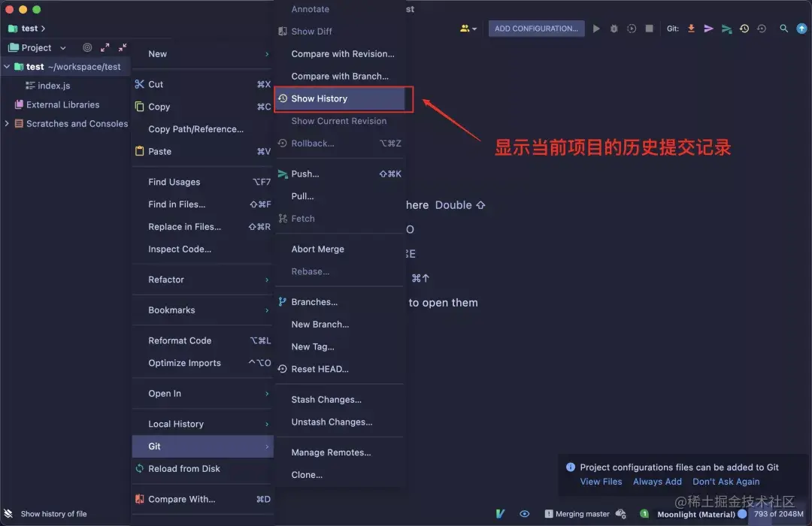Toggle the highlighting eye icon in status bar

524,514
